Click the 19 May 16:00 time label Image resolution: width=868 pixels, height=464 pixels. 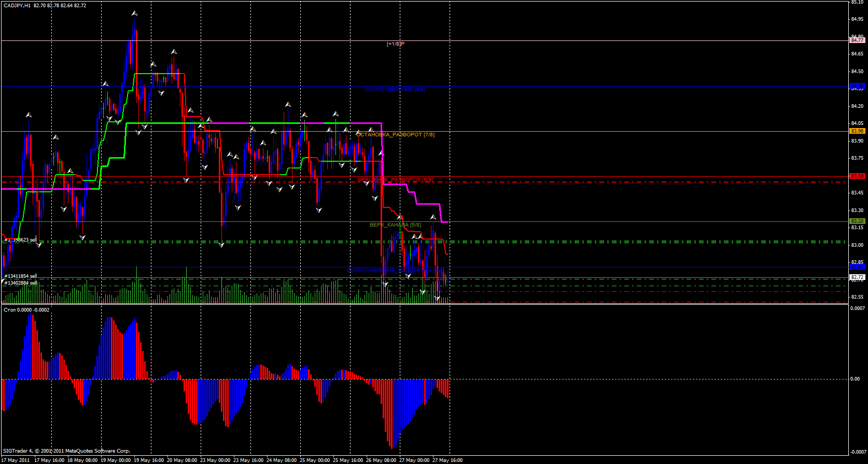click(149, 460)
